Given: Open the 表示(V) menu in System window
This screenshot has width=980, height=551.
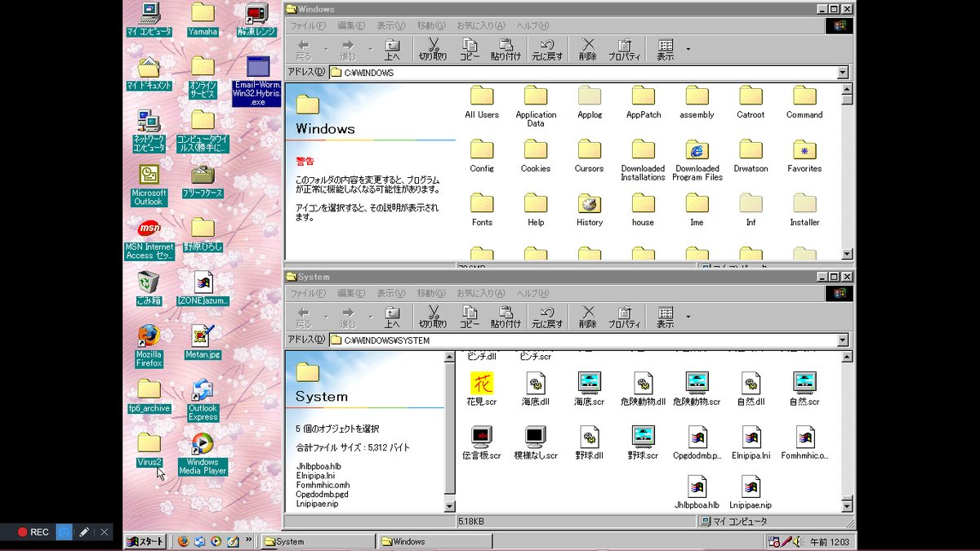Looking at the screenshot, I should tap(391, 293).
